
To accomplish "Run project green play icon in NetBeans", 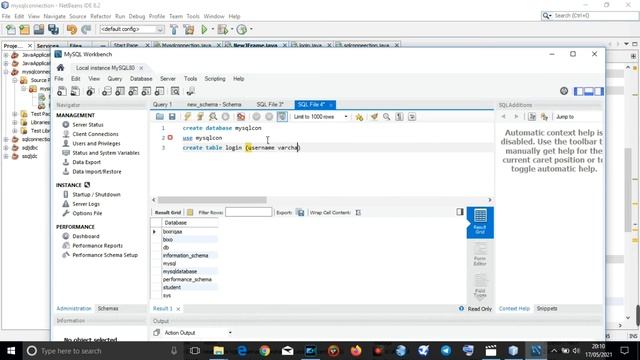I will 204,29.
